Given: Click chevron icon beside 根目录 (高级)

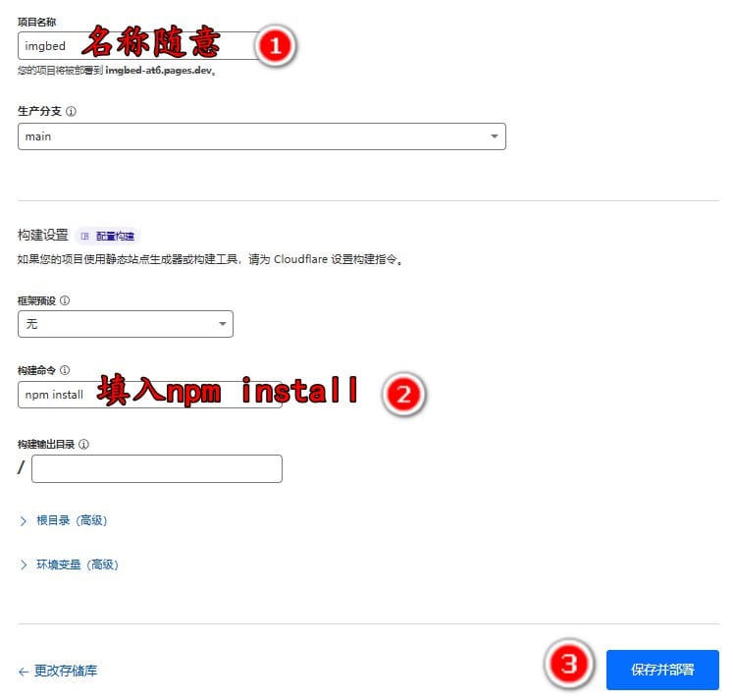Looking at the screenshot, I should (24, 521).
